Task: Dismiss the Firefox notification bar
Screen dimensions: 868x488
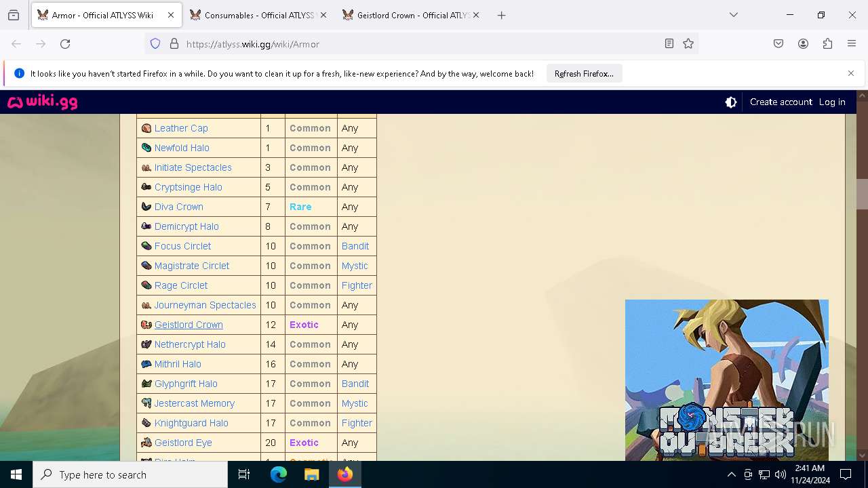Action: (x=851, y=73)
